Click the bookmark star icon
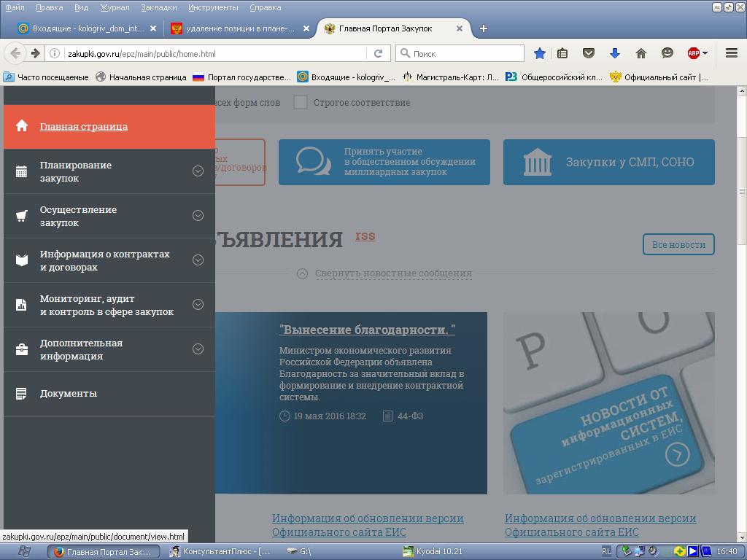 pyautogui.click(x=540, y=53)
